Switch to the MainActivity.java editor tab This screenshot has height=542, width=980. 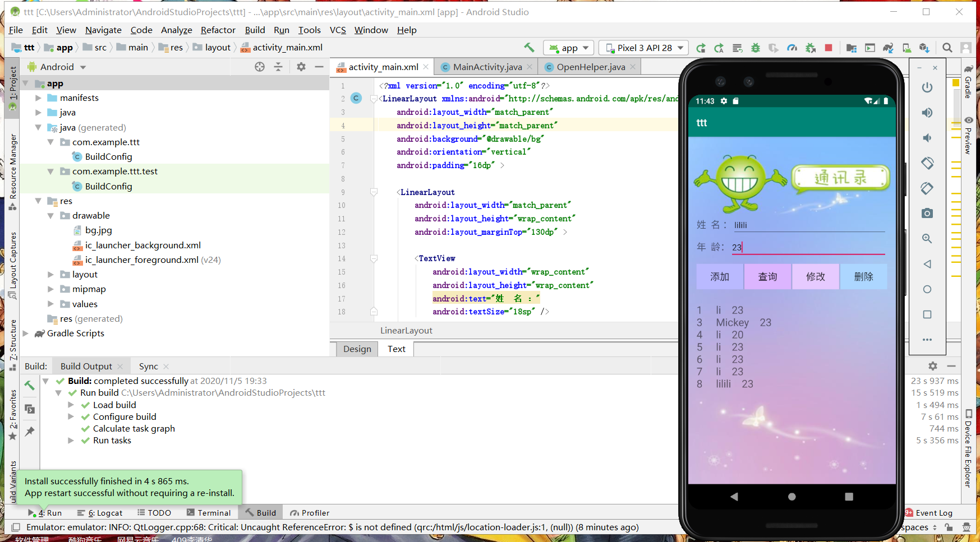[486, 67]
